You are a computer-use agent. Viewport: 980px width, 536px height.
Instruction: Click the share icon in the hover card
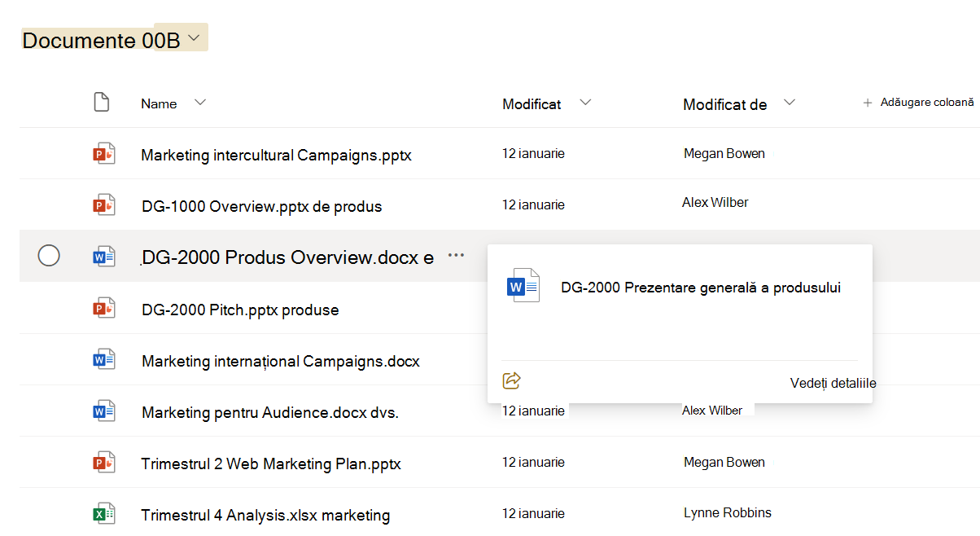point(512,380)
